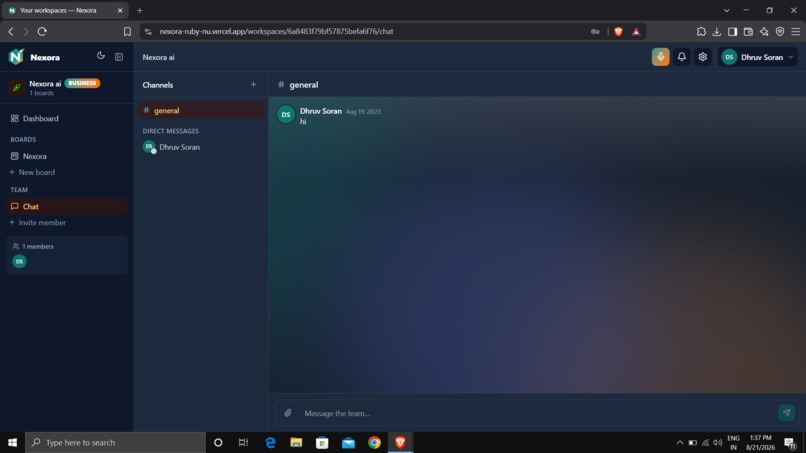The image size is (806, 453).
Task: Open the Windows Start menu
Action: (12, 442)
